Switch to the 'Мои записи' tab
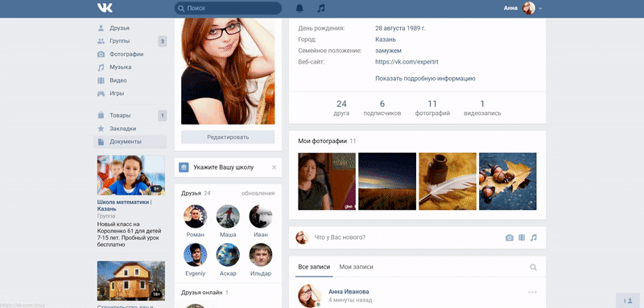The width and height of the screenshot is (644, 308). pos(356,266)
